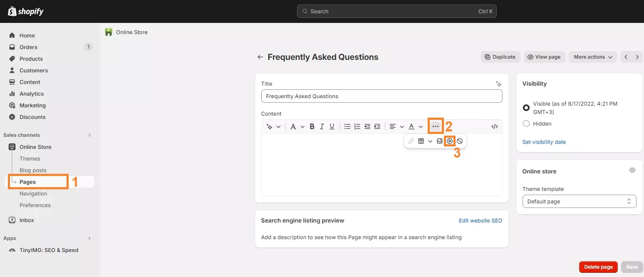Insert a numbered list
Viewport: 644px width, 277px height.
click(357, 126)
